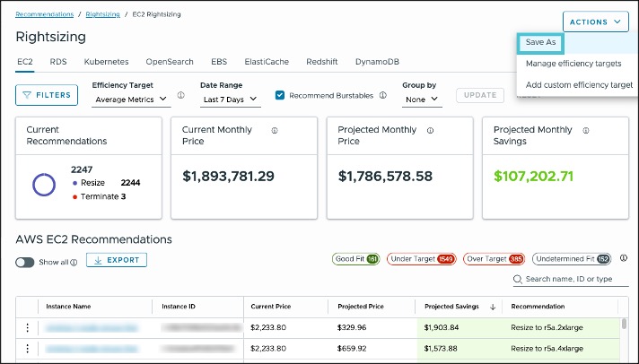Open row menu for $1,573.88 savings row
Image resolution: width=639 pixels, height=364 pixels.
tap(27, 349)
